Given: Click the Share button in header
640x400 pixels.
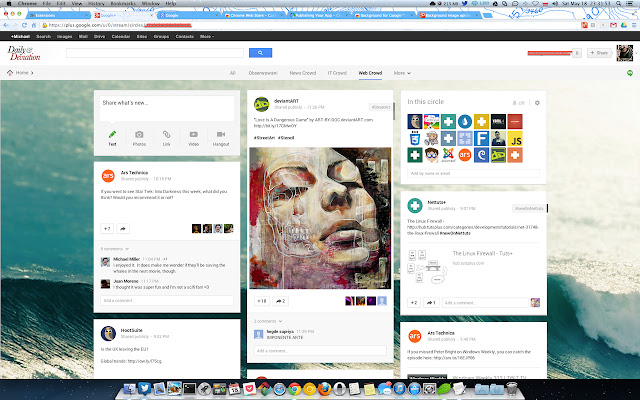Looking at the screenshot, I should [599, 53].
